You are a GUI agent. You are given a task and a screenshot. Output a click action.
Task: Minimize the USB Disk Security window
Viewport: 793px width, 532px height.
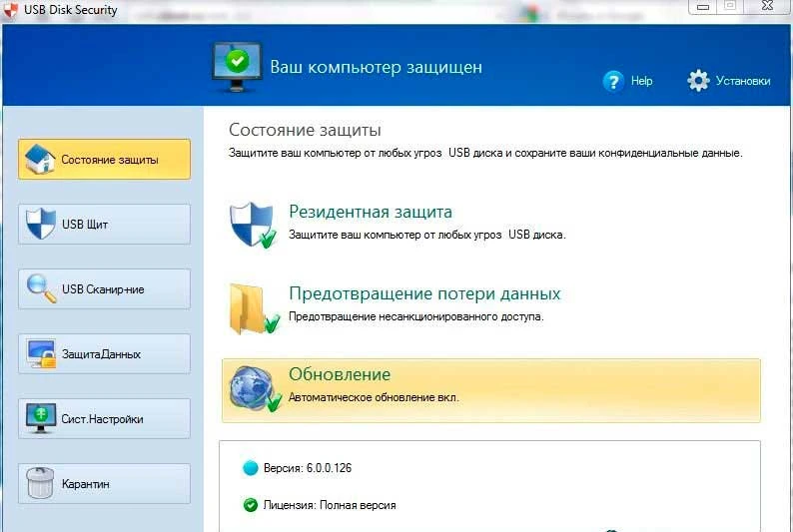[703, 7]
